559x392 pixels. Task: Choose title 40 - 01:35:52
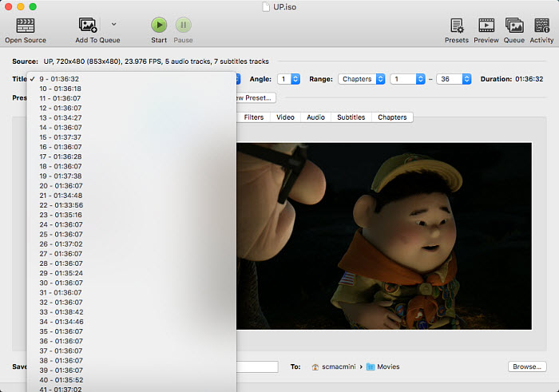131,380
